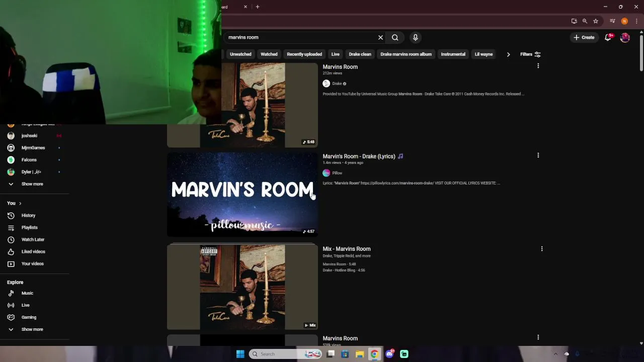Play the Take Care album cover thumbnail 5:48

tap(243, 105)
